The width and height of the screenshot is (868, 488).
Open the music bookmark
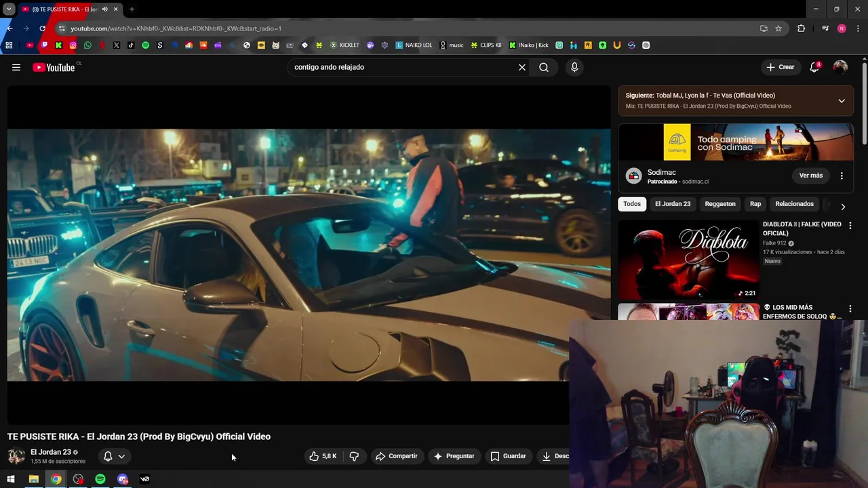[452, 45]
